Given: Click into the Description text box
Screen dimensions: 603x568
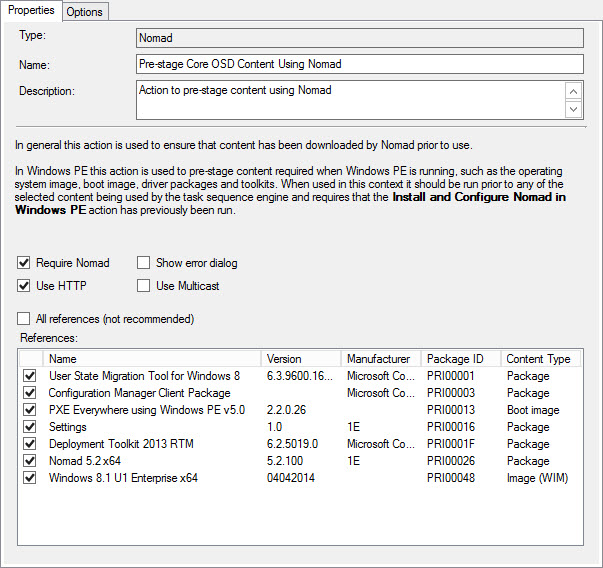Looking at the screenshot, I should [x=350, y=100].
